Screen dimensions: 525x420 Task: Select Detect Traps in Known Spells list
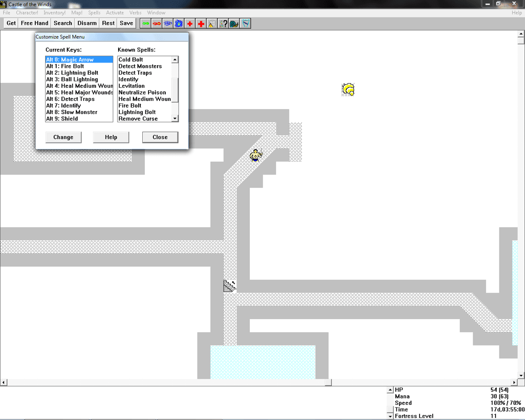(x=145, y=72)
